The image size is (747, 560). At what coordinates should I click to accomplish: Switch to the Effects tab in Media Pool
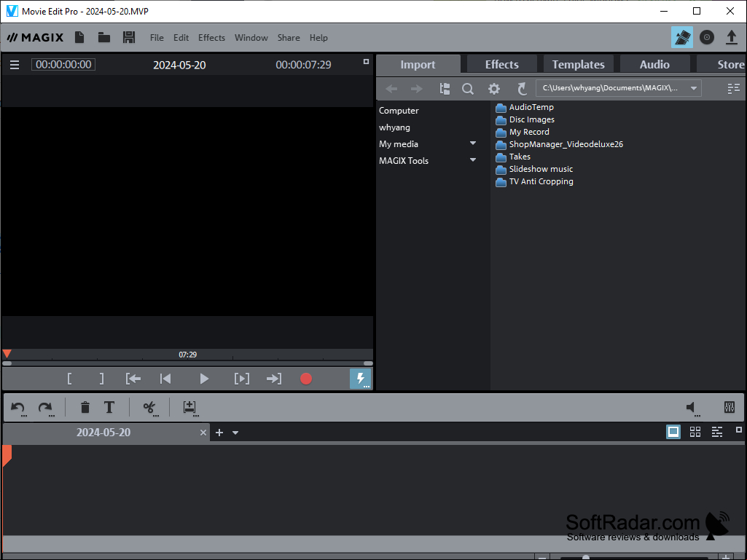(x=501, y=64)
